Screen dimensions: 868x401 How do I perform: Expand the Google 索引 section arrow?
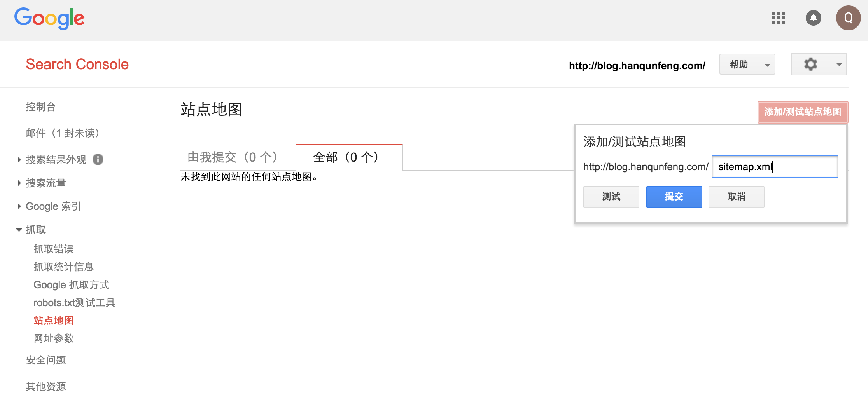tap(19, 206)
